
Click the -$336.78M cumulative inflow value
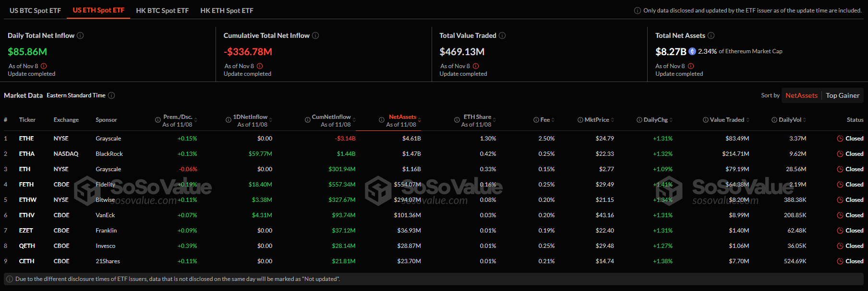click(x=248, y=52)
